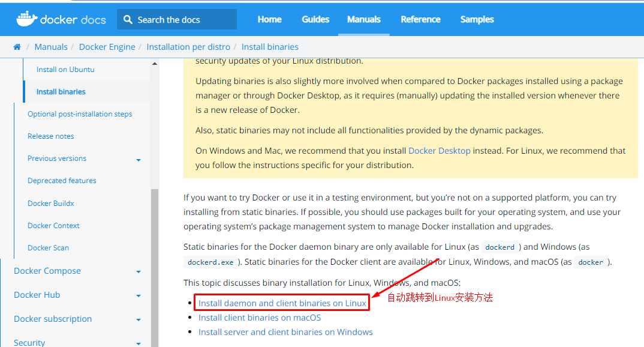Select Docker Scan in the sidebar
Image resolution: width=644 pixels, height=347 pixels.
pyautogui.click(x=48, y=247)
